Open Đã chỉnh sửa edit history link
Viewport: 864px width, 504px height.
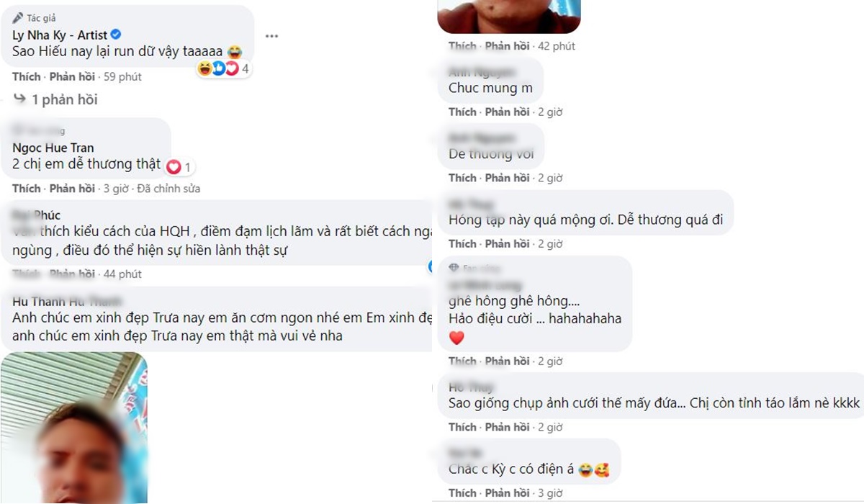point(168,189)
